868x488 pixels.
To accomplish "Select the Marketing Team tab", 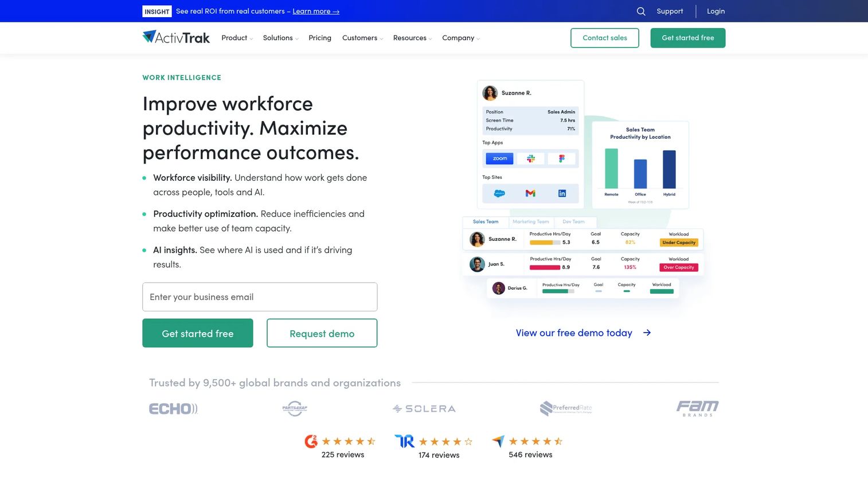I will [531, 222].
